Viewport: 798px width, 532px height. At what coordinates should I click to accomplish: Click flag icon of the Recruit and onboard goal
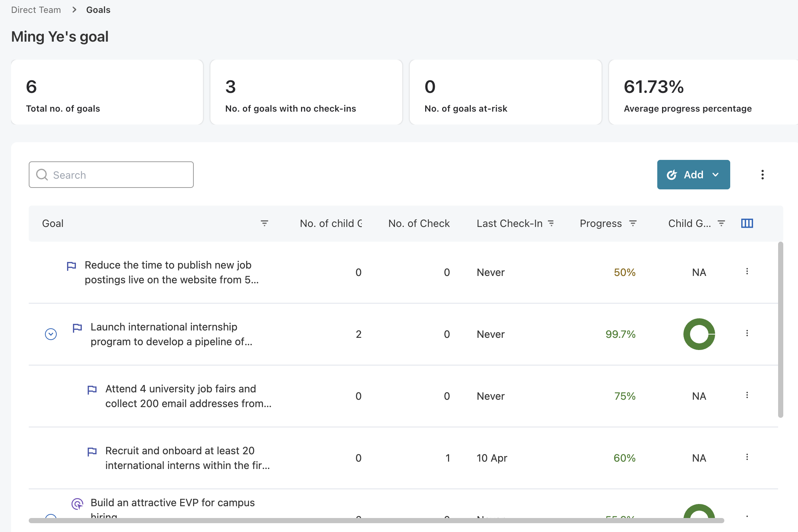(x=92, y=451)
